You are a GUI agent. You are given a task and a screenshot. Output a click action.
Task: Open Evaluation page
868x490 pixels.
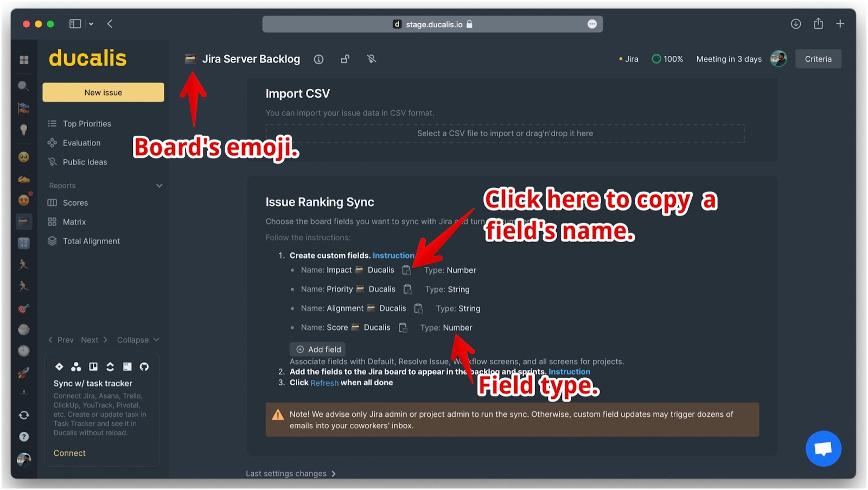(81, 143)
